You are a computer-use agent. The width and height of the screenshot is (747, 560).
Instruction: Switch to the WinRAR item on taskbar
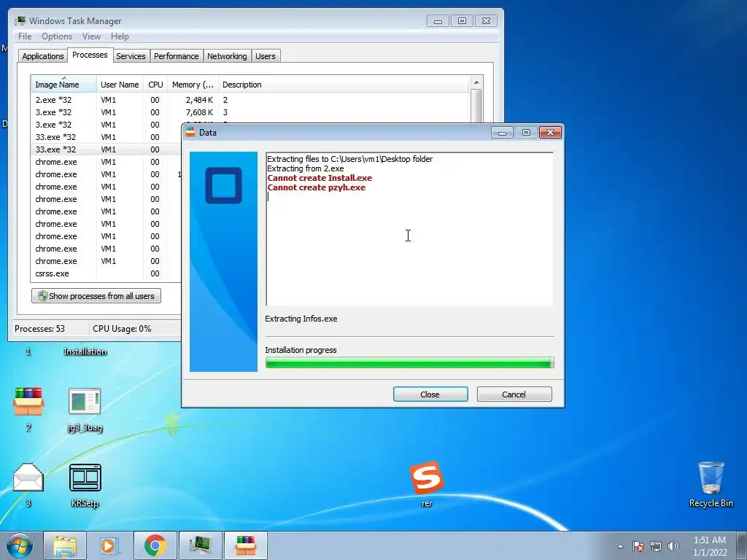coord(245,545)
